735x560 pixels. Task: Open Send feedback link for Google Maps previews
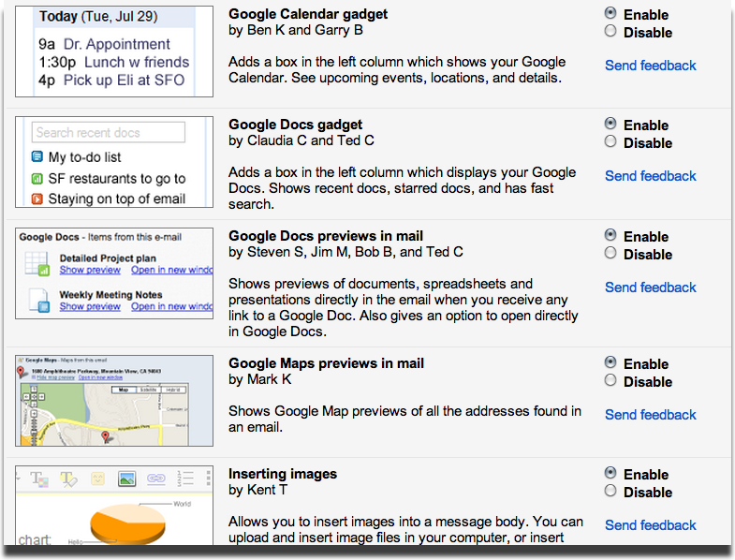[650, 415]
